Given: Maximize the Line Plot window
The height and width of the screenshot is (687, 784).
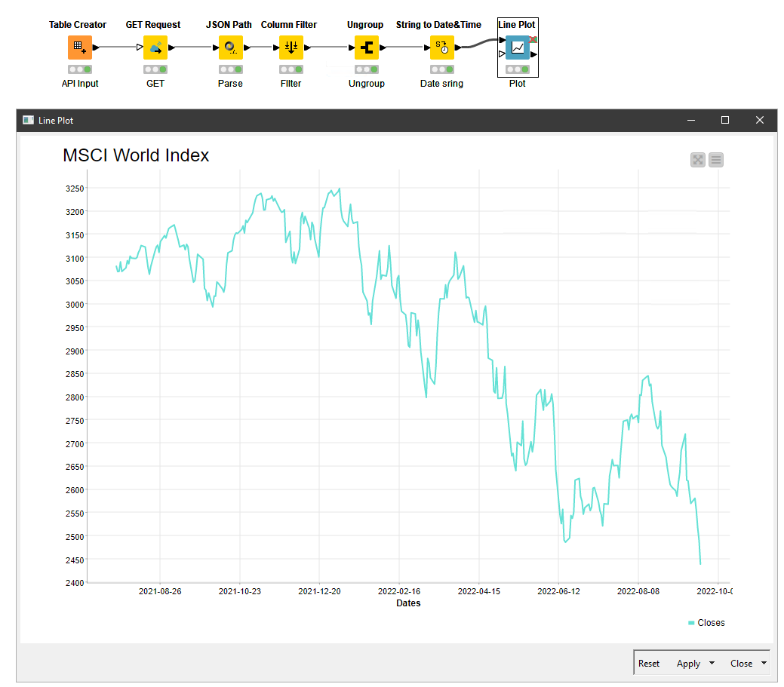Looking at the screenshot, I should point(725,120).
